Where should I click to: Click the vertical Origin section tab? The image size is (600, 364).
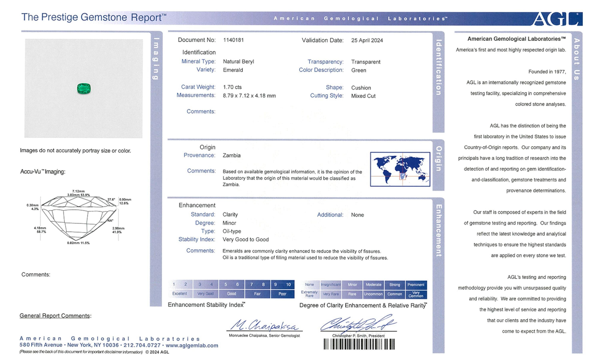[438, 159]
